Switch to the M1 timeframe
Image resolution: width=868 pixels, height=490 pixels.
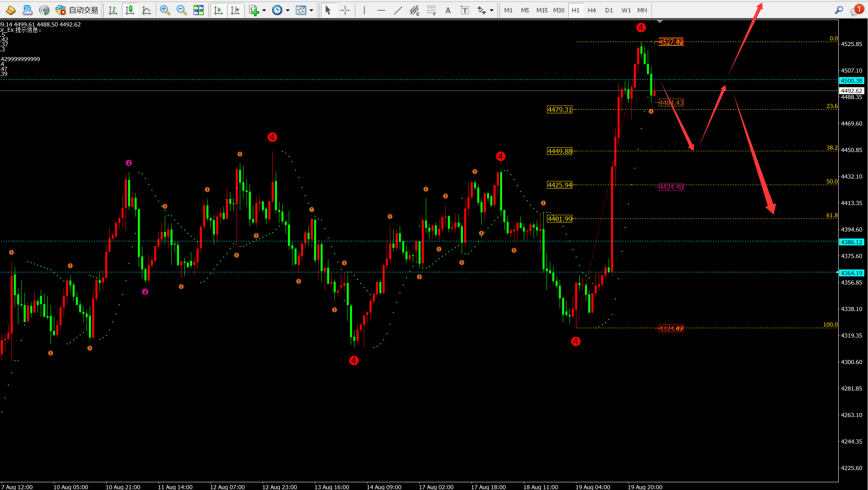point(508,10)
